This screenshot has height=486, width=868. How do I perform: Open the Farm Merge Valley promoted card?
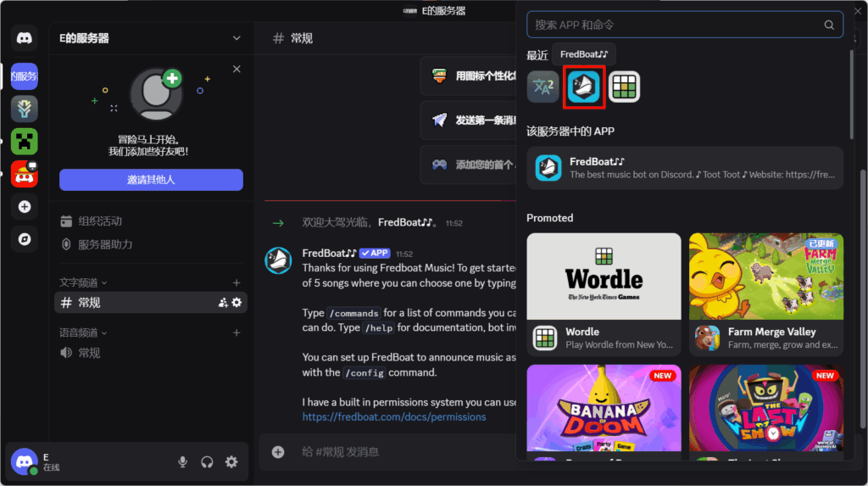766,294
